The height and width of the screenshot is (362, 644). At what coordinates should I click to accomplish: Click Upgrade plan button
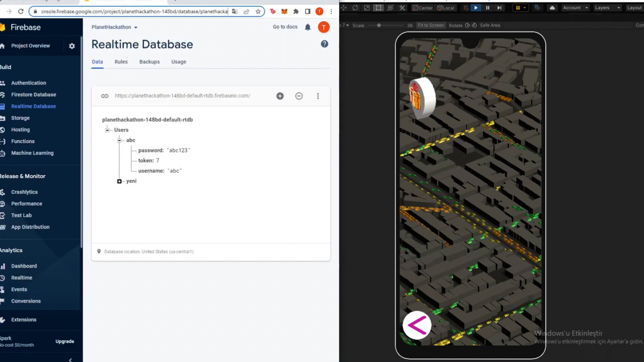[x=65, y=341]
